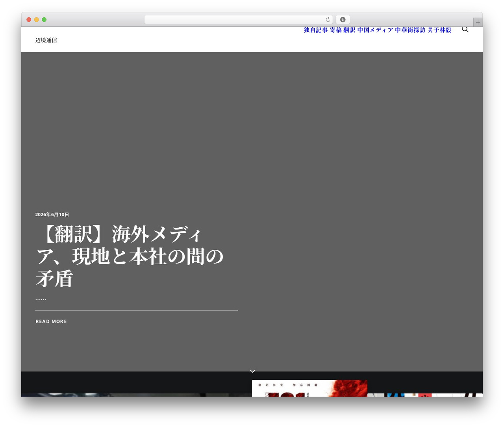
Task: Go to the 辺境通信 site title
Action: (46, 40)
